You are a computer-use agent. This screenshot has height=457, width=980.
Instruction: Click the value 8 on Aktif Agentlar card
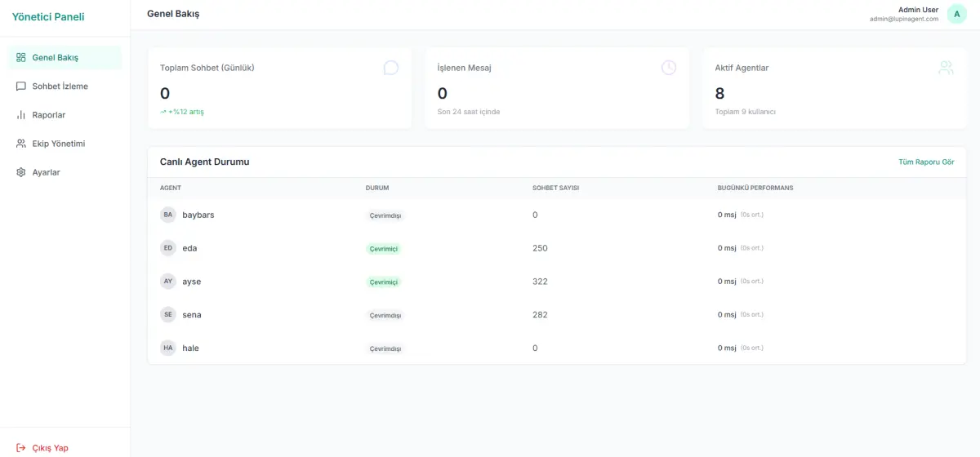tap(719, 93)
